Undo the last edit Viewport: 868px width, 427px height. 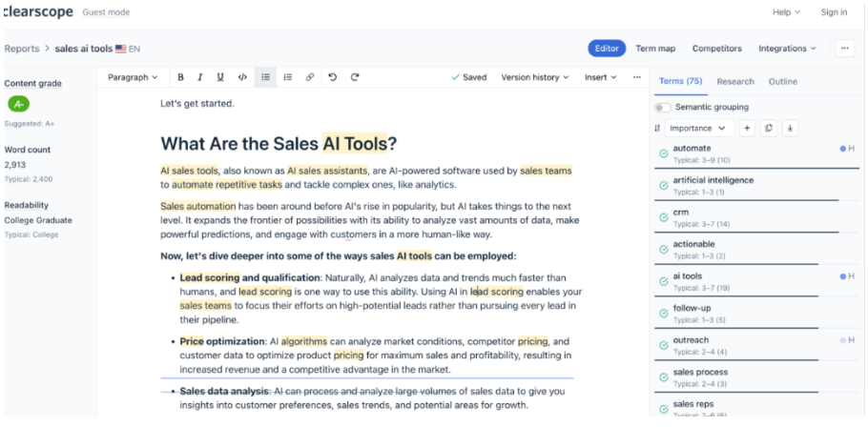click(333, 77)
